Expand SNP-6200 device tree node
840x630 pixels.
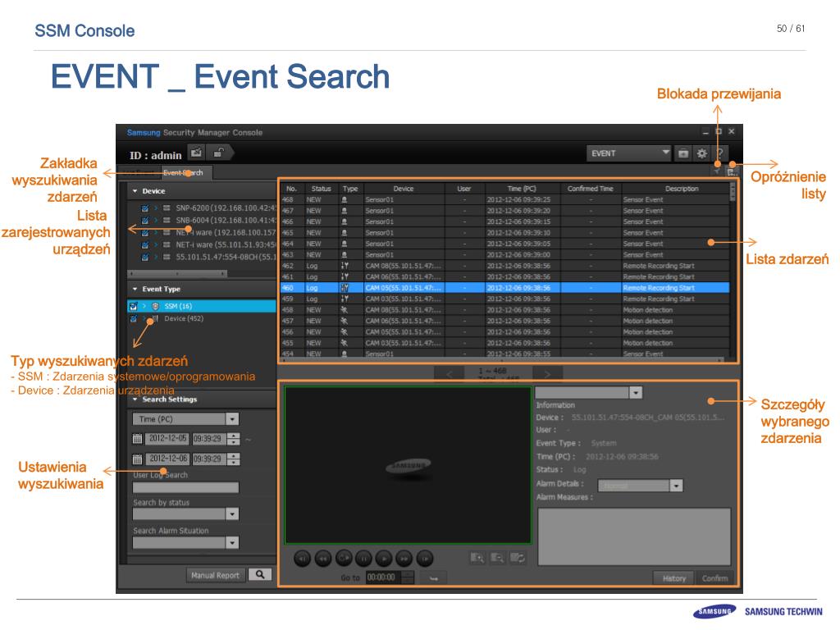click(156, 208)
